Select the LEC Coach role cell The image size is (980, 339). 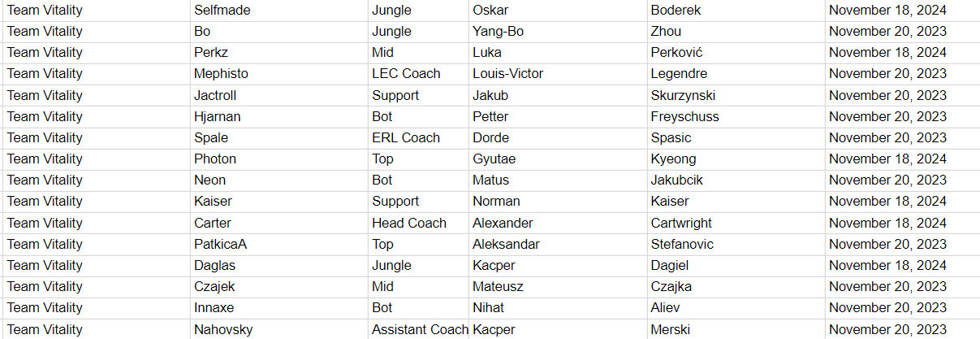coord(418,74)
